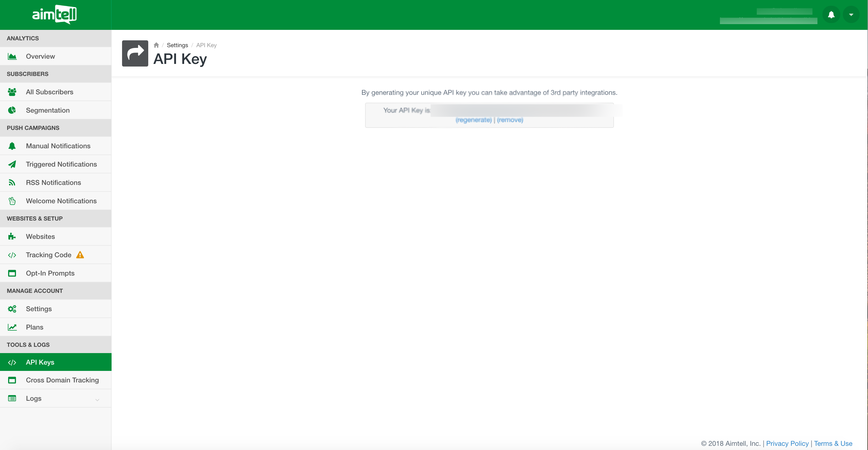
Task: Click the Websites puzzle piece icon
Action: [x=12, y=237]
